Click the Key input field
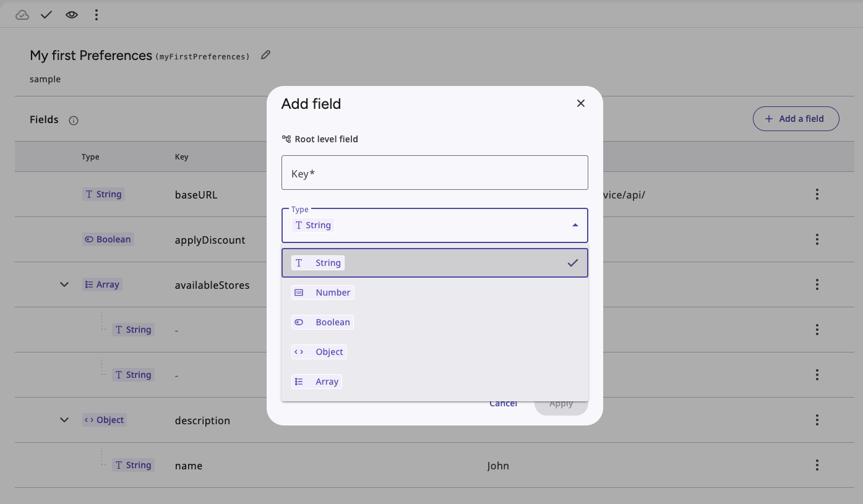 pos(435,173)
